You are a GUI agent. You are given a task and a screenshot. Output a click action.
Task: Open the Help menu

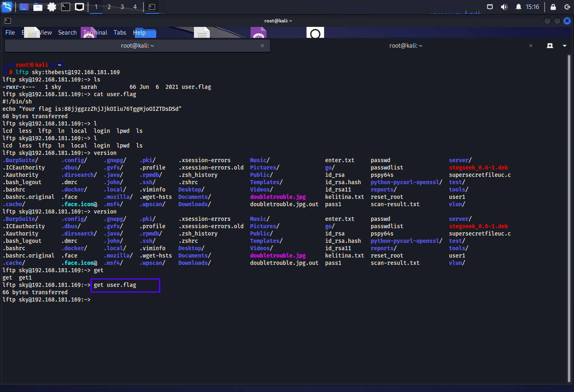(139, 33)
